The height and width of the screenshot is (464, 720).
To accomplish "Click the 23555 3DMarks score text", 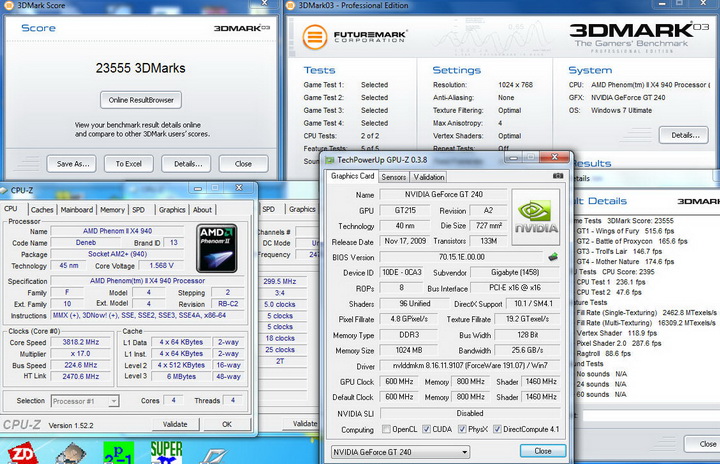I will coord(141,68).
